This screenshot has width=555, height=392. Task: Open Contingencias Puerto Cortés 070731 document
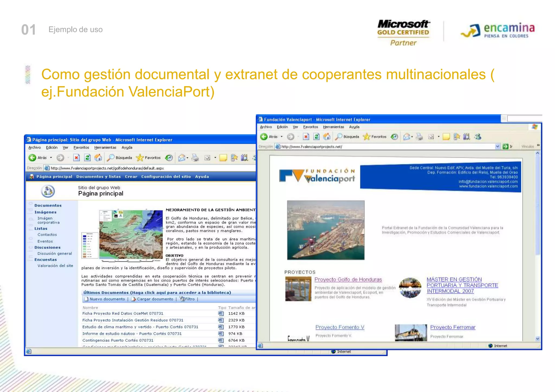(x=118, y=341)
